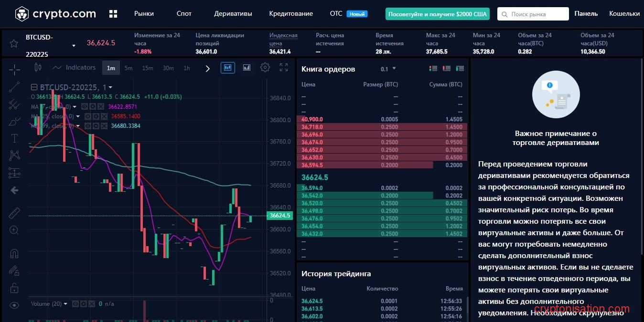Image resolution: width=644 pixels, height=322 pixels.
Task: Expand the BTCUSD-220225 pair selector dropdown
Action: click(x=74, y=46)
